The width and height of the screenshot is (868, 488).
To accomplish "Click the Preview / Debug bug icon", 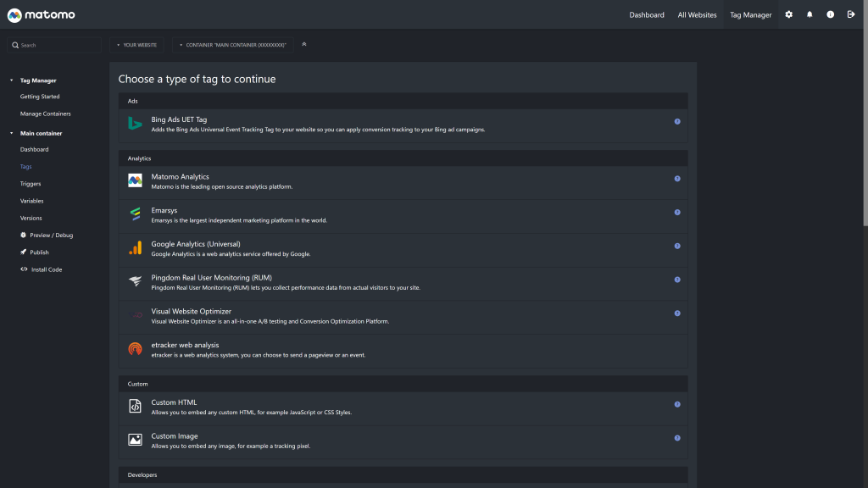I will click(x=23, y=236).
